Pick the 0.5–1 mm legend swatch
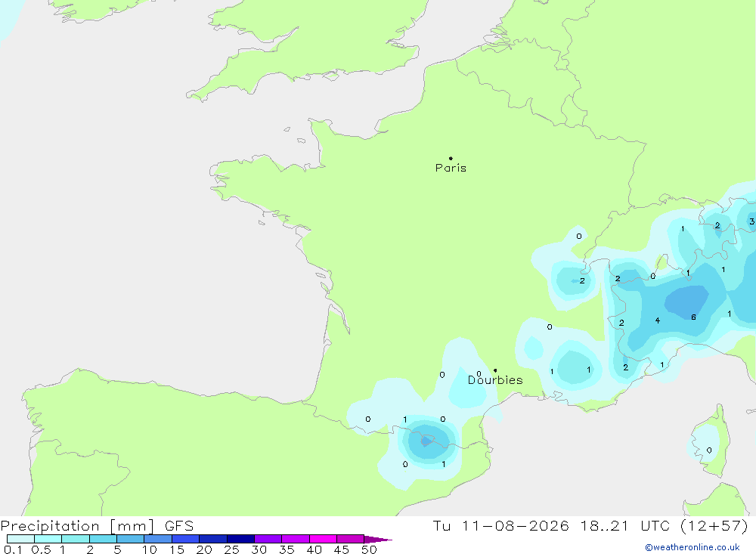The height and width of the screenshot is (554, 756). pos(48,539)
